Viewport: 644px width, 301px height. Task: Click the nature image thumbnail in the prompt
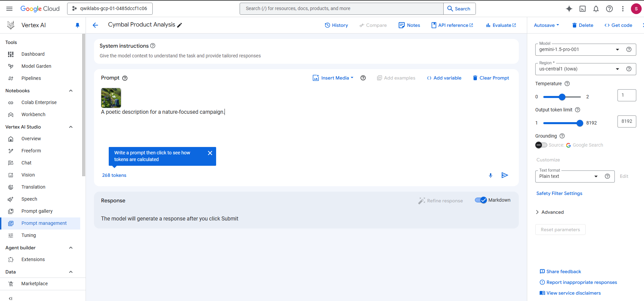coord(111,98)
